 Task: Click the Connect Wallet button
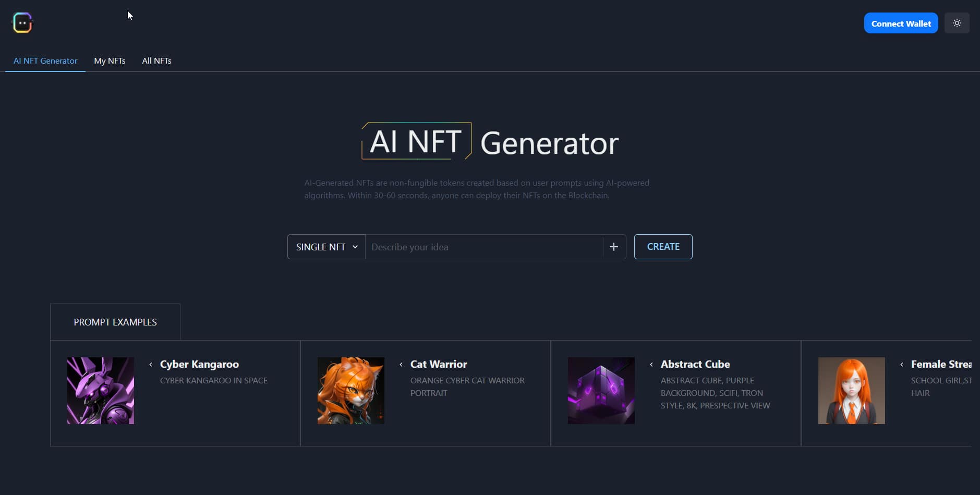coord(900,23)
